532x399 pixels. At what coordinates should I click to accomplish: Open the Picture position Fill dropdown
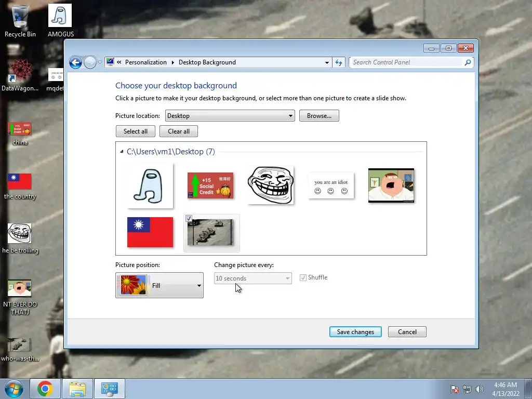159,285
